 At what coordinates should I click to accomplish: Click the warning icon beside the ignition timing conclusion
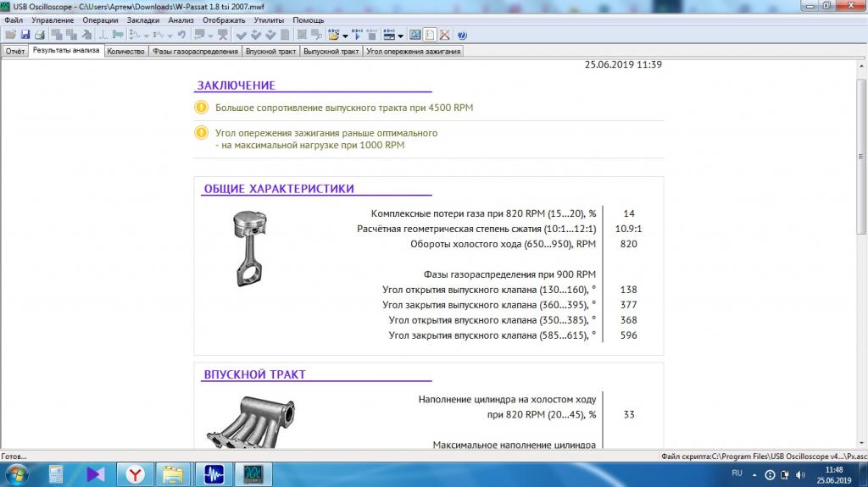tap(202, 133)
